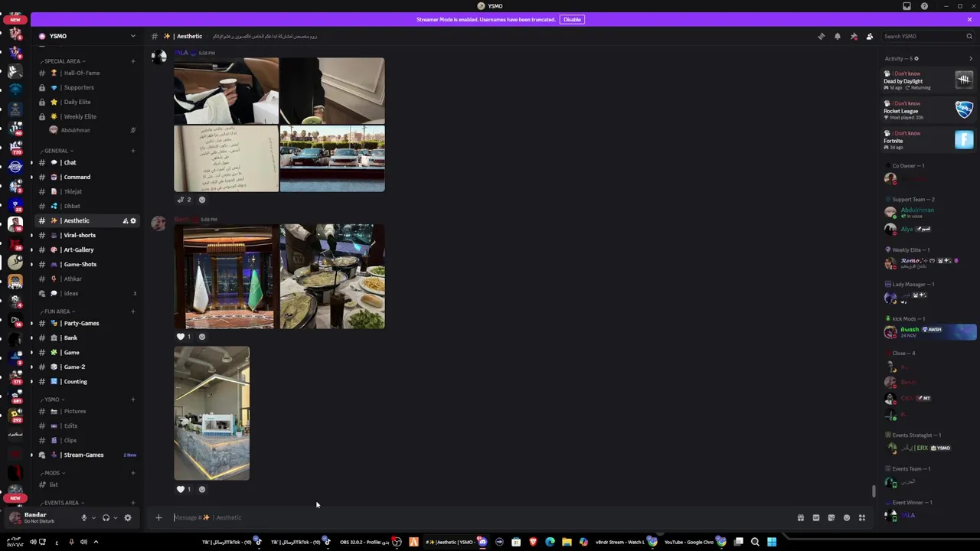This screenshot has width=980, height=551.
Task: Open the Inbox icon in title bar
Action: 907,6
